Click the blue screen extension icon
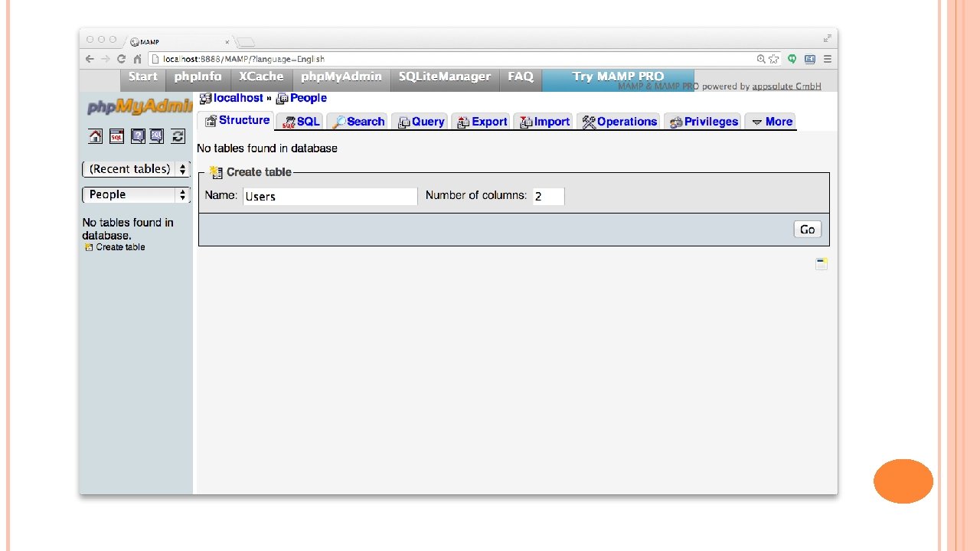The image size is (980, 551). 809,59
